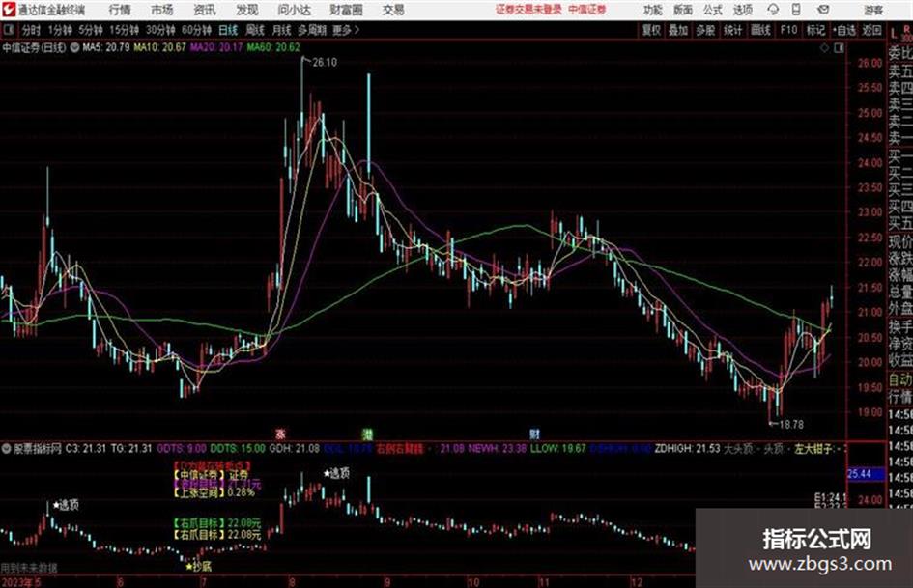Switch to 月线 monthly period tab
Screen dimensions: 913x588
click(282, 30)
